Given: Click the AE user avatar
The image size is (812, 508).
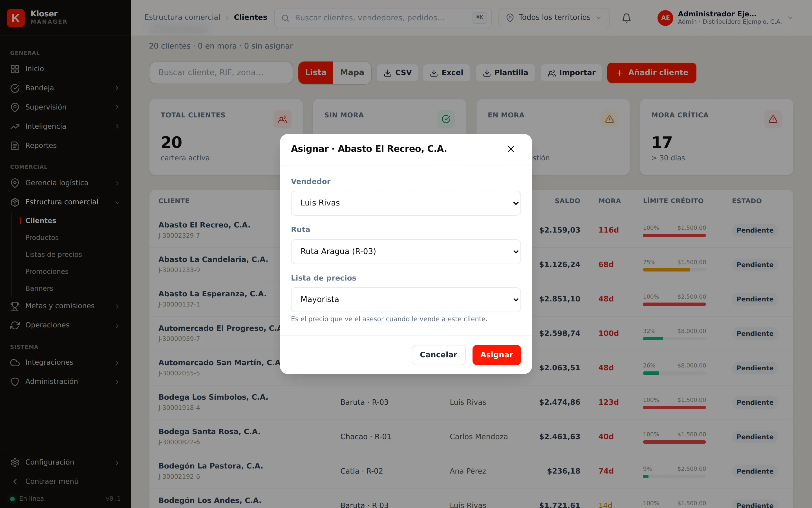Looking at the screenshot, I should 665,18.
